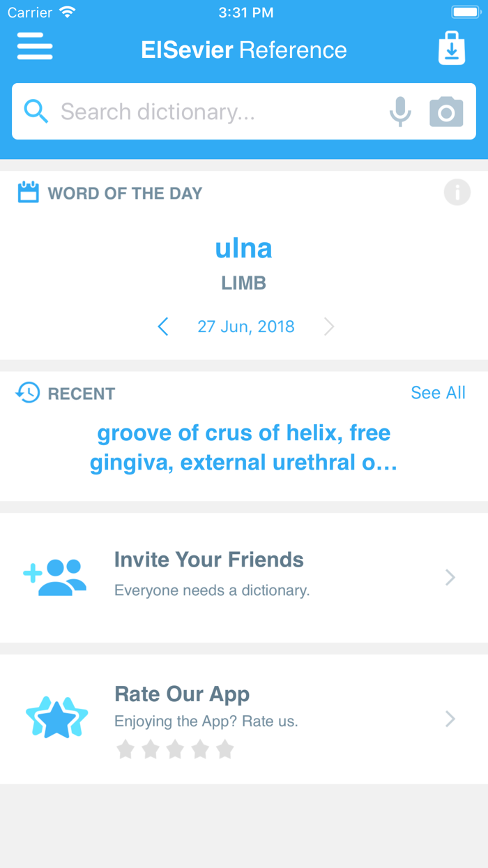The width and height of the screenshot is (488, 868).
Task: Select the first rating star
Action: pyautogui.click(x=125, y=750)
